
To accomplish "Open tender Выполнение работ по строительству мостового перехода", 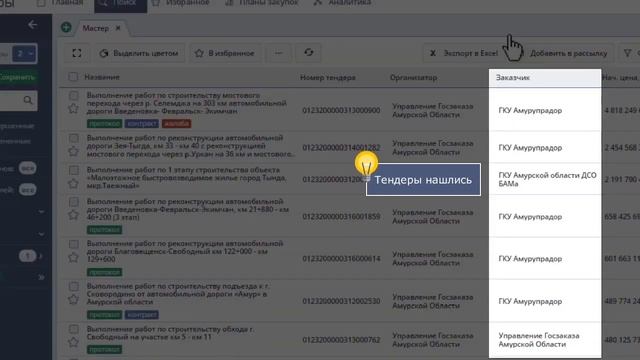I will (x=187, y=103).
